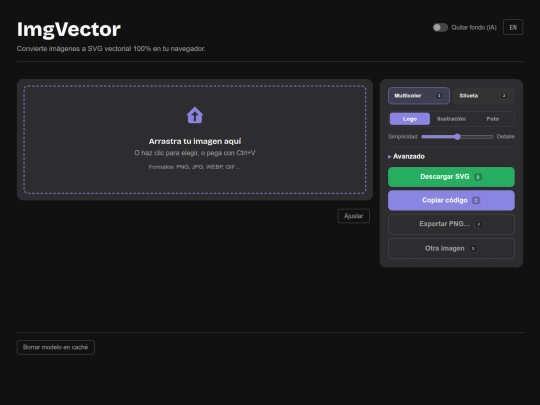Click the dashed image drop zone
This screenshot has width=540, height=405.
click(x=195, y=139)
